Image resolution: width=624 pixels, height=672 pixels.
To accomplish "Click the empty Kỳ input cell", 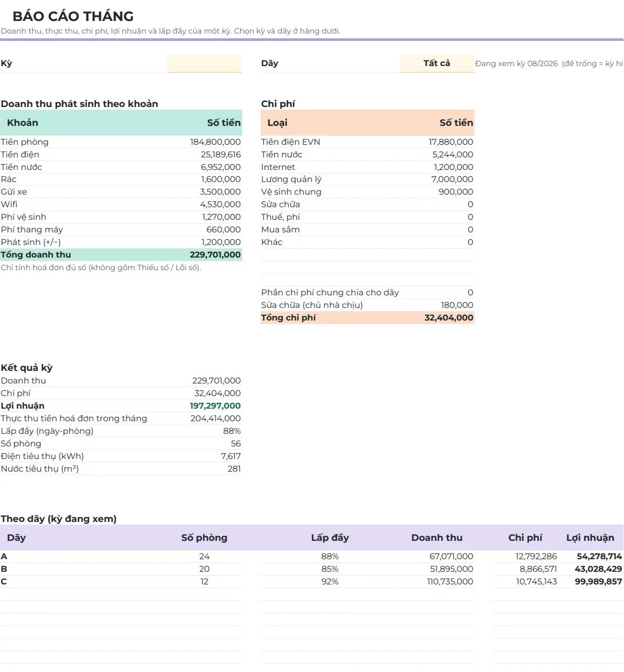I will point(205,63).
